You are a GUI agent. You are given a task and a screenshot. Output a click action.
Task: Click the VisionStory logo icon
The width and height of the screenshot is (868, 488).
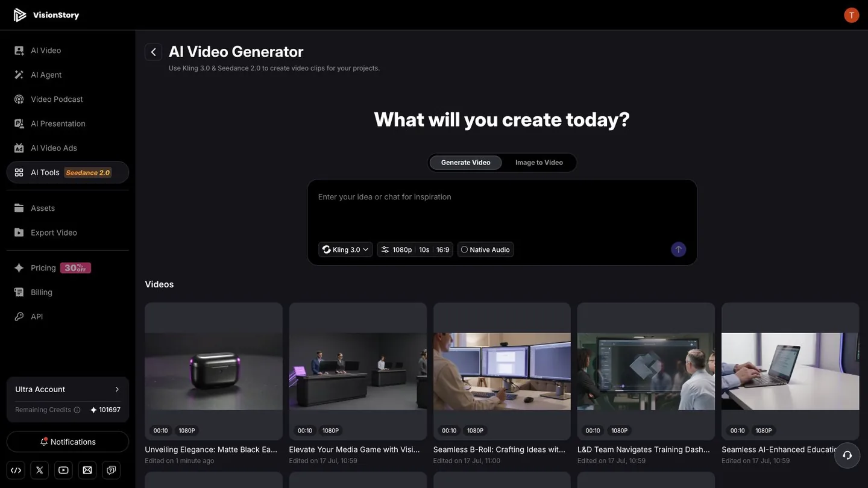pyautogui.click(x=20, y=15)
